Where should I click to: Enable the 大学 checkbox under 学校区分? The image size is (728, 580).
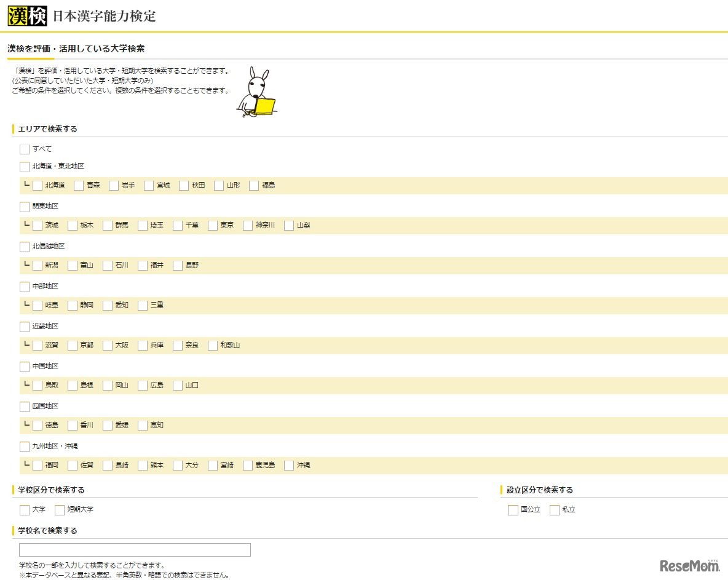click(25, 510)
